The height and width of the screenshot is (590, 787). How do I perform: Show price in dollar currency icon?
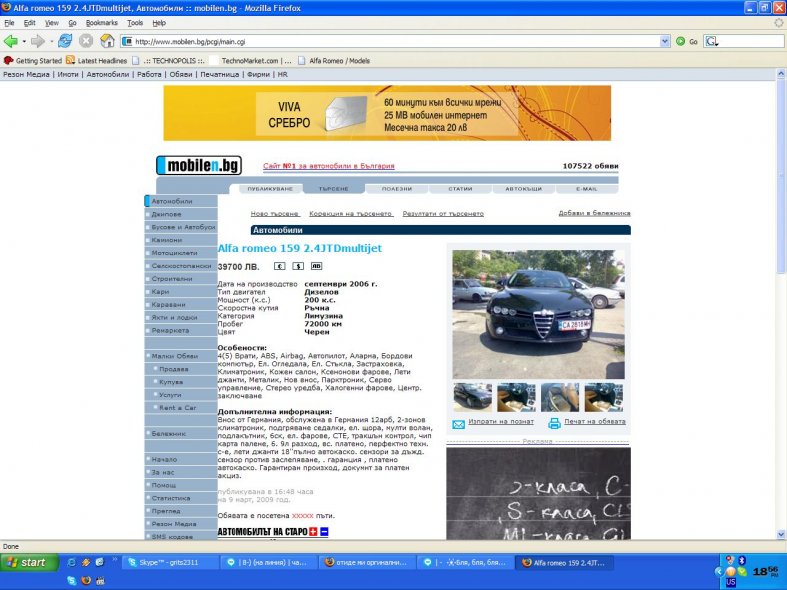coord(298,266)
